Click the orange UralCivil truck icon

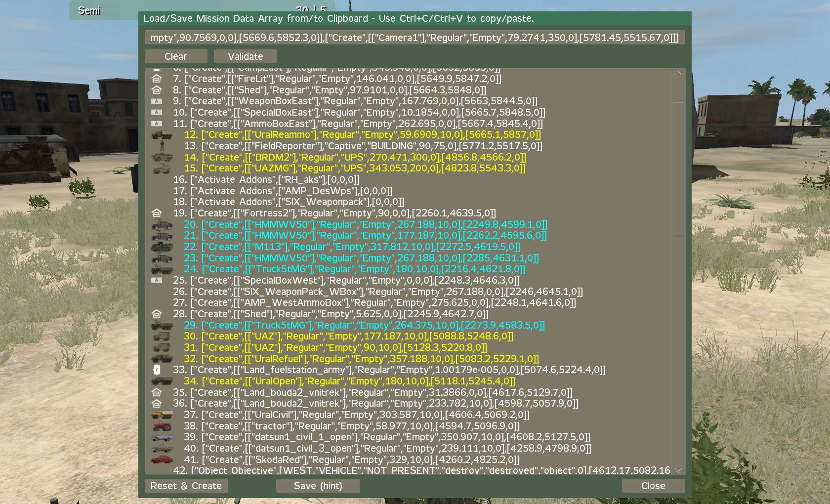point(162,415)
